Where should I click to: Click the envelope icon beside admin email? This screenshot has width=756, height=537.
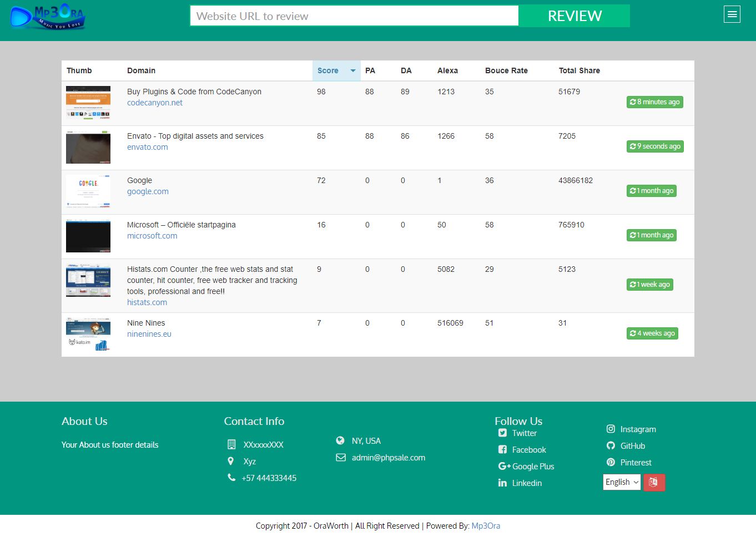click(x=341, y=458)
